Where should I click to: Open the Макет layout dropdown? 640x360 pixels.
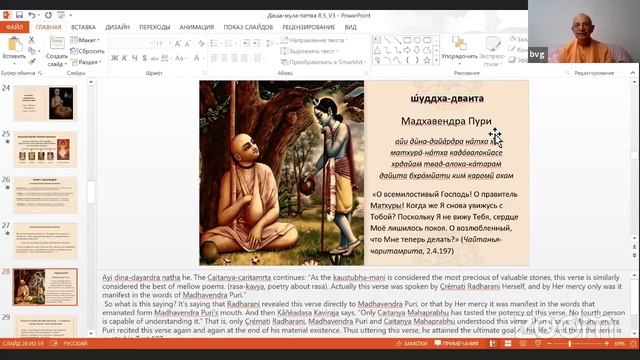point(85,40)
